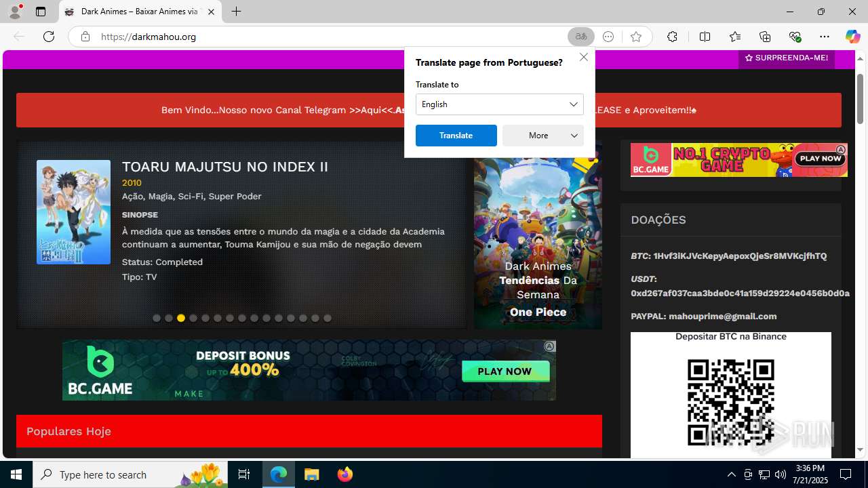Add this page to favorites star

635,37
